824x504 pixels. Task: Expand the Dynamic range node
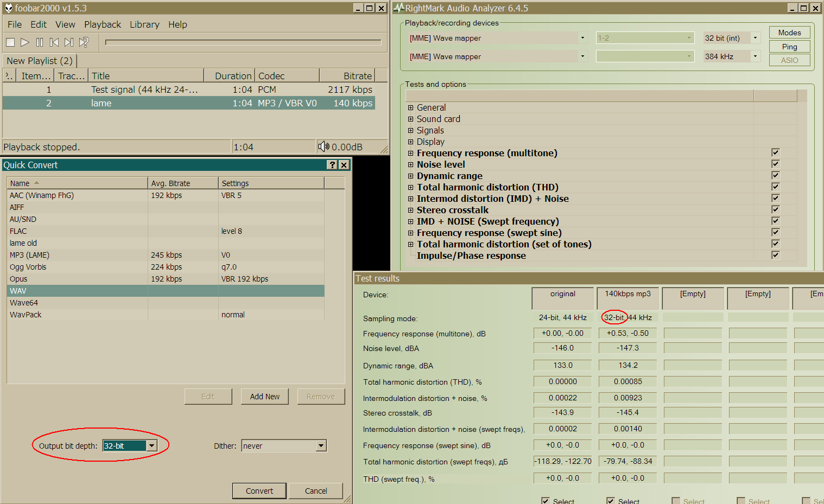tap(411, 176)
